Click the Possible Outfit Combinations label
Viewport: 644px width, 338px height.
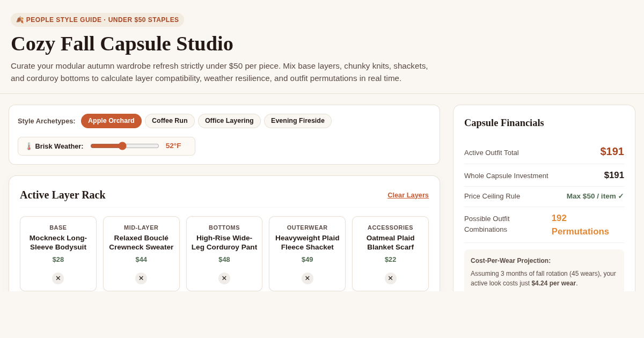[x=487, y=224]
